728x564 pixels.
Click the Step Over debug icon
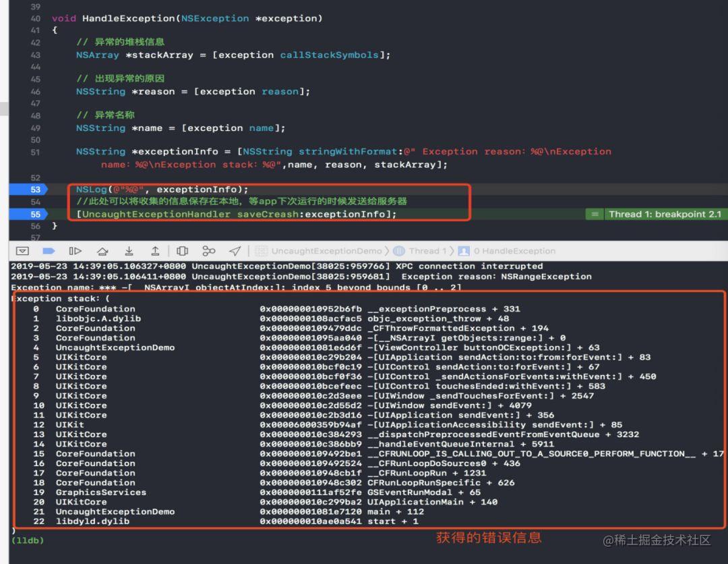click(x=102, y=252)
